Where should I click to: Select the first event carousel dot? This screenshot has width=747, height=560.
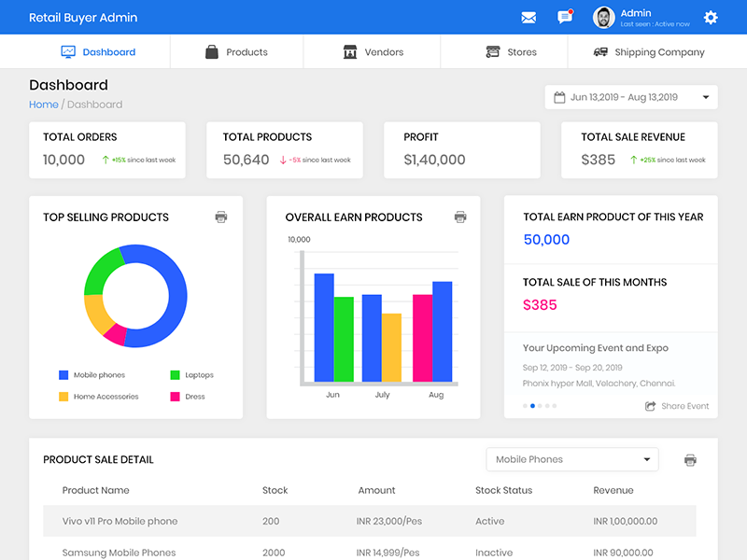(x=525, y=406)
